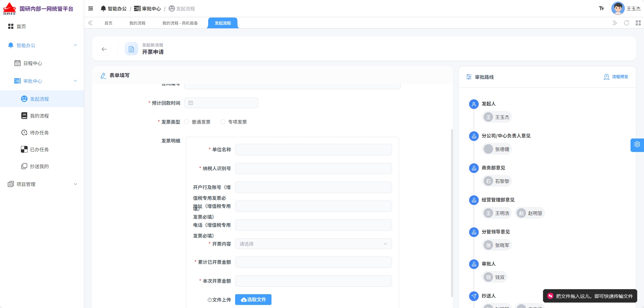The width and height of the screenshot is (644, 308).
Task: Click the back arrow button
Action: click(x=104, y=49)
